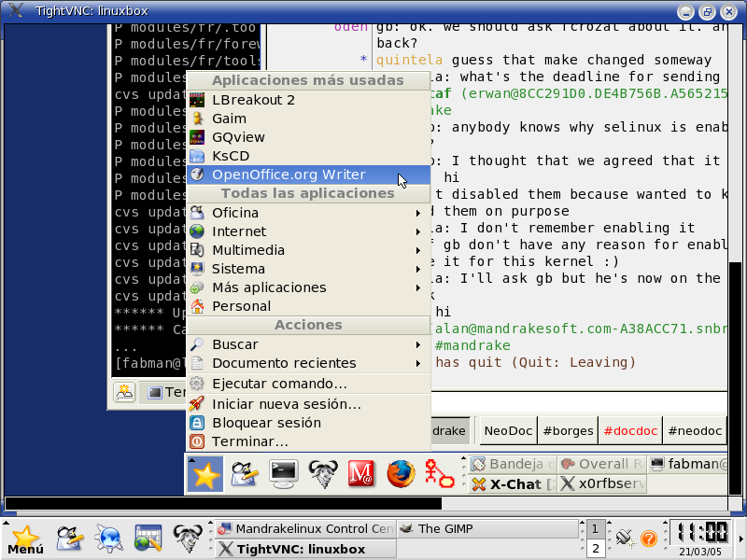Choose Terminar... to end the session

[308, 441]
